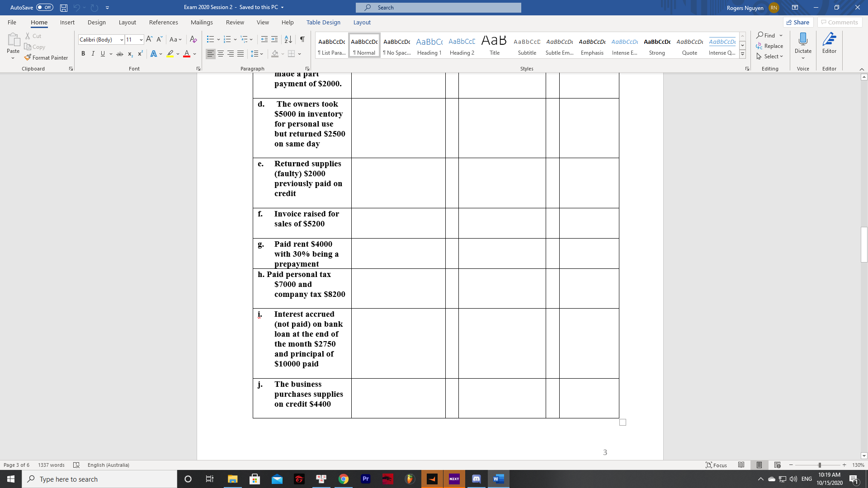Image resolution: width=868 pixels, height=488 pixels.
Task: Open the References ribbon tab
Action: [164, 22]
